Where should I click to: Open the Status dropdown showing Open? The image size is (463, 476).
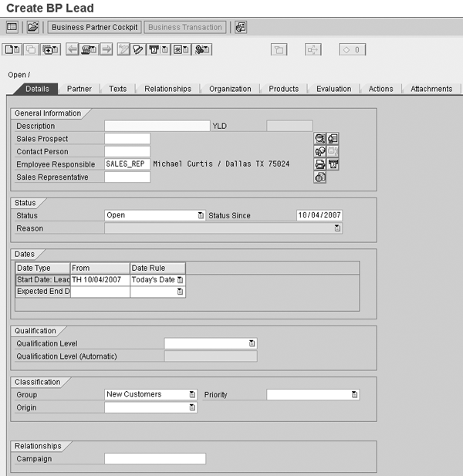(x=201, y=215)
